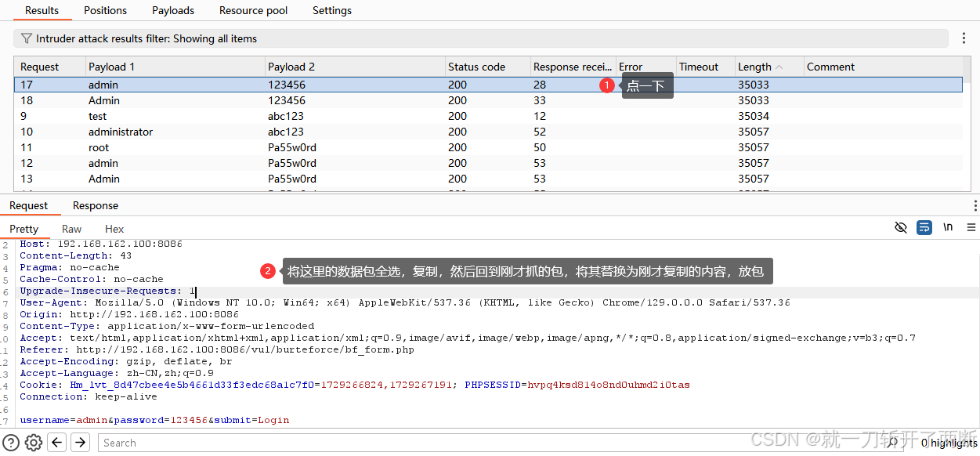Toggle the word wrap icon
The image size is (980, 456).
point(924,228)
